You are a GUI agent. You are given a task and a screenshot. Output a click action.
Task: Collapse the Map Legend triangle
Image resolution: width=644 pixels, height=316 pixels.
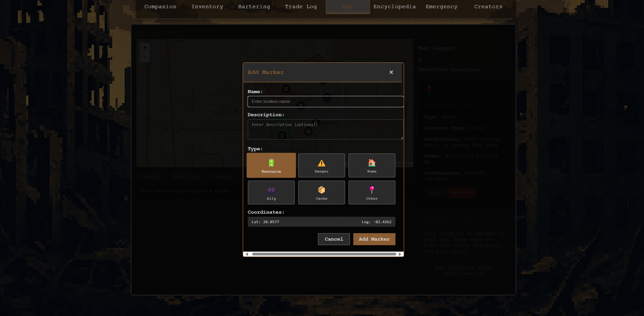pos(420,61)
